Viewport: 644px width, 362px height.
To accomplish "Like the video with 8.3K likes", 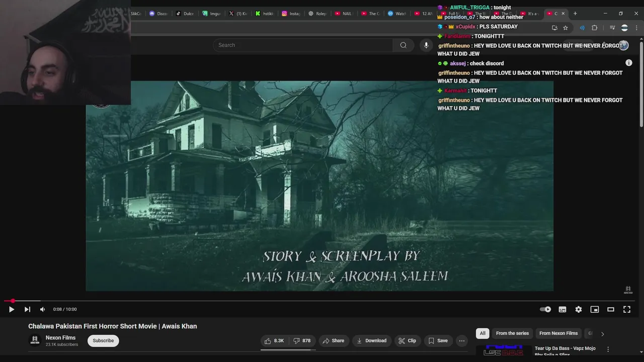I will coord(274,340).
